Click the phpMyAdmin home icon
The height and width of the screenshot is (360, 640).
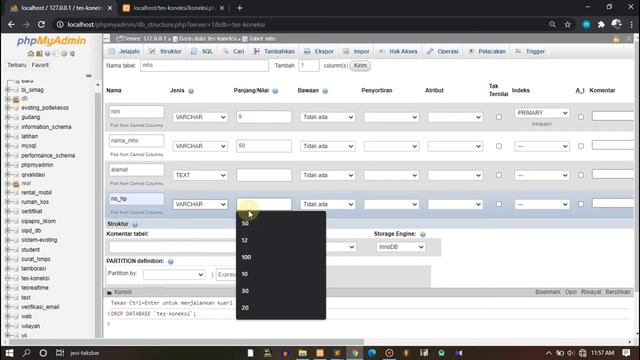31,53
